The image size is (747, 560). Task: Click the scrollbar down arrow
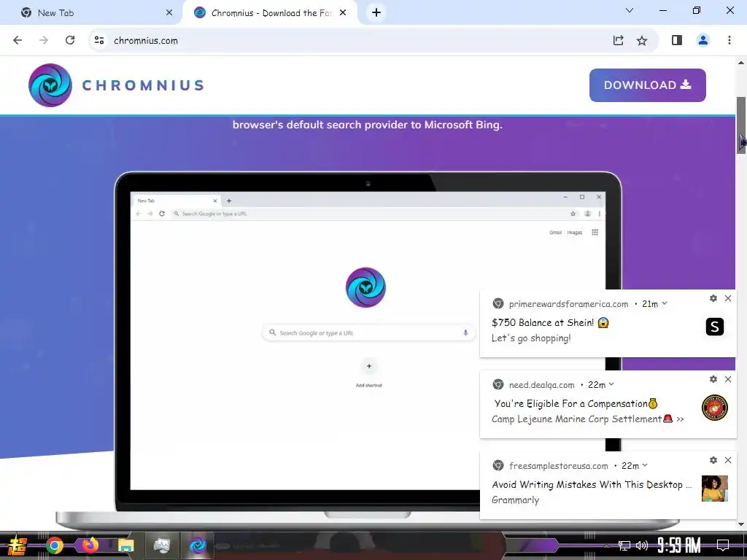741,524
